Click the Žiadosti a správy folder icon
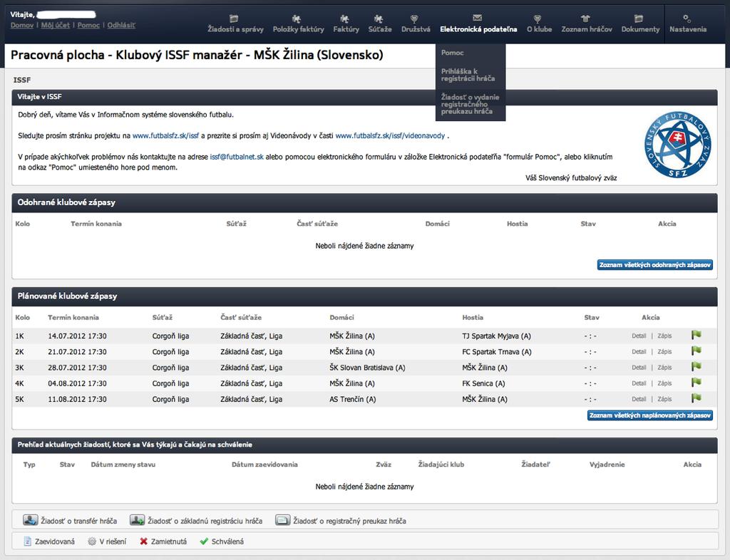This screenshot has width=730, height=560. point(234,19)
